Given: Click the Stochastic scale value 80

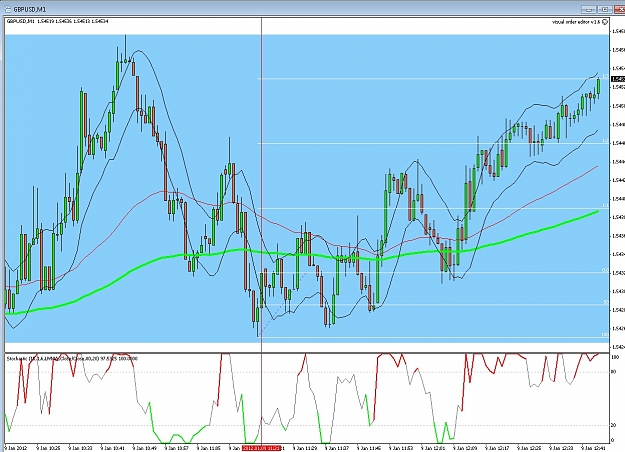Looking at the screenshot, I should click(x=613, y=372).
